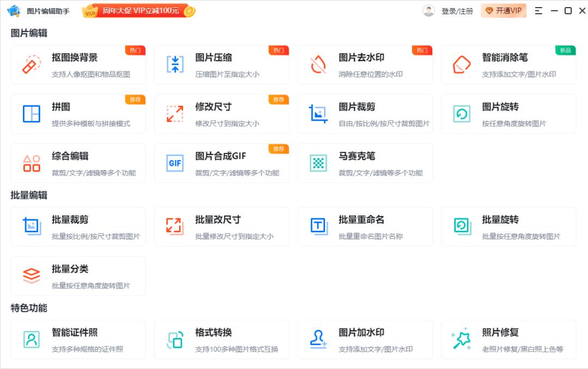Open the 格式转换 format converter
588x369 pixels.
pyautogui.click(x=222, y=339)
